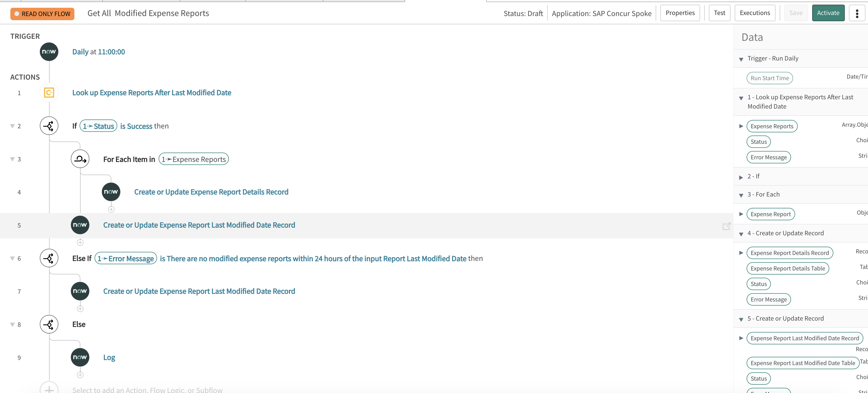868x393 pixels.
Task: Expand the Expense Reports data pill arrow
Action: (x=741, y=126)
